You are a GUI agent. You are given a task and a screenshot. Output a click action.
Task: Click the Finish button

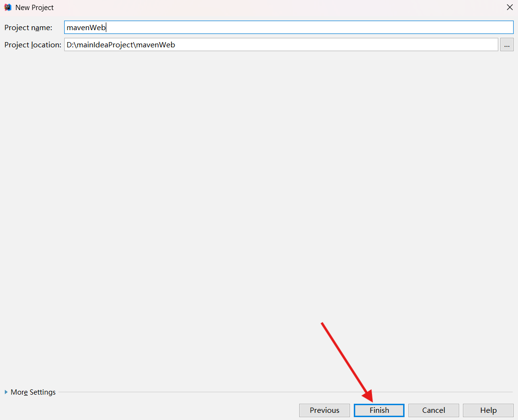click(379, 410)
